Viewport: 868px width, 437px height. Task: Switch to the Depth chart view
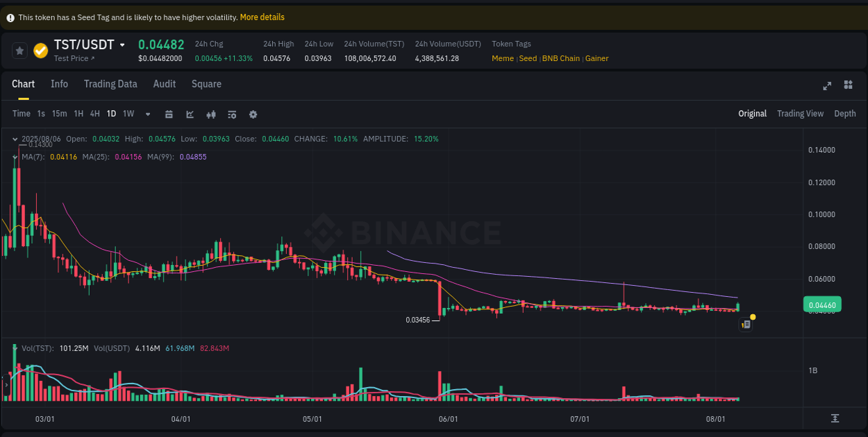point(844,113)
